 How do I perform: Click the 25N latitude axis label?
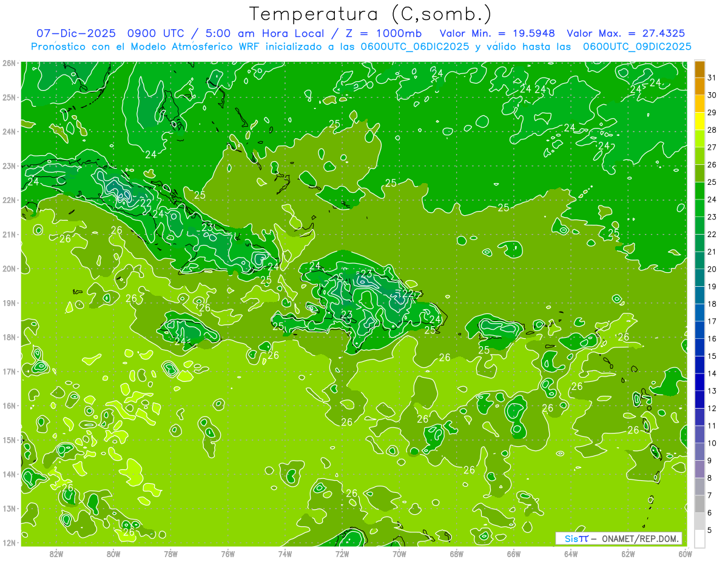tap(9, 97)
